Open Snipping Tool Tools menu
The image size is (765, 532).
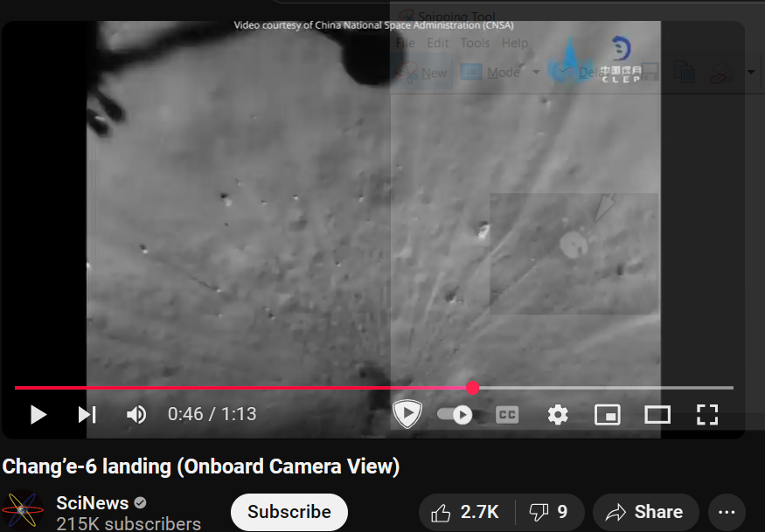[475, 43]
